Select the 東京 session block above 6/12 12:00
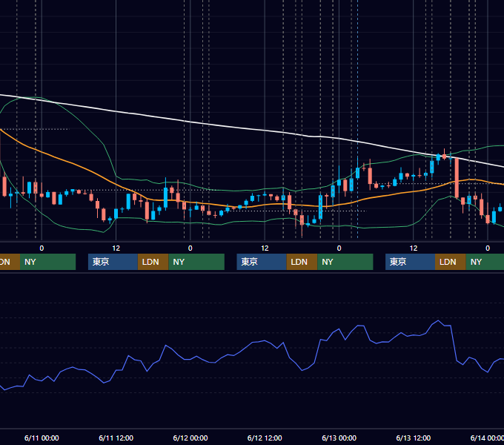The height and width of the screenshot is (445, 504). (262, 262)
